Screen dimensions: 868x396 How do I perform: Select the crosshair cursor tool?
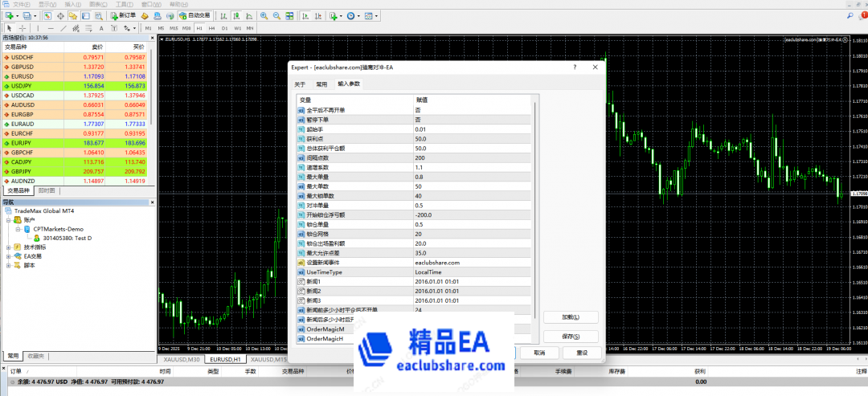(22, 27)
